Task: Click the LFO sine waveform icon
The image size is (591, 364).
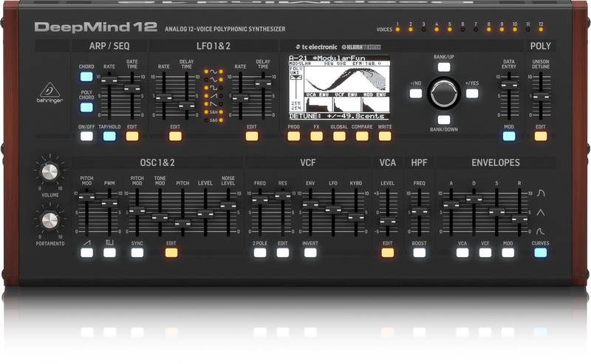Action: (213, 71)
